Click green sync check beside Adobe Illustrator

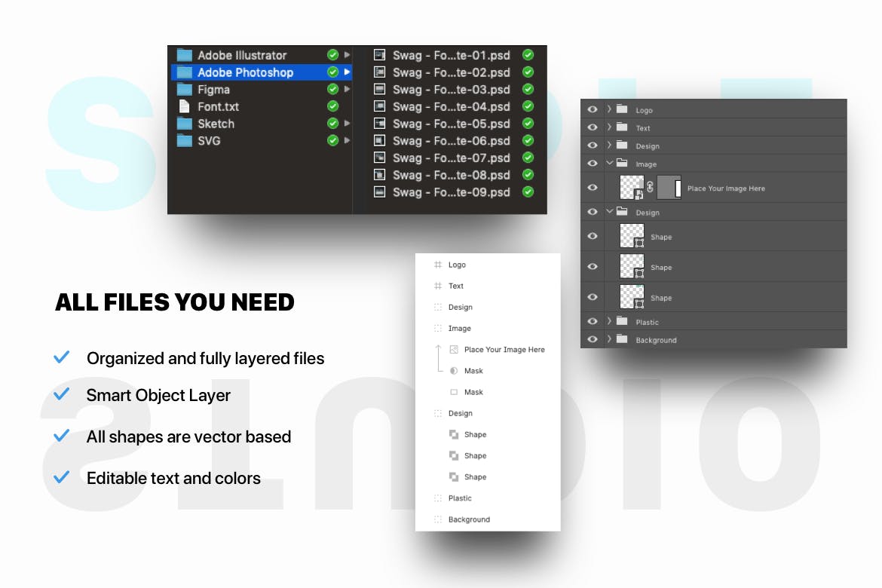(333, 54)
